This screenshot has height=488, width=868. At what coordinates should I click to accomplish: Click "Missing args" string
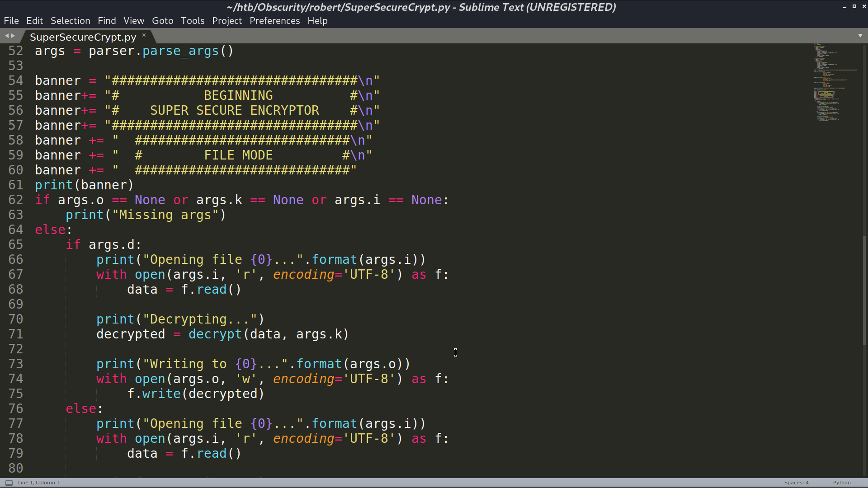pos(165,215)
